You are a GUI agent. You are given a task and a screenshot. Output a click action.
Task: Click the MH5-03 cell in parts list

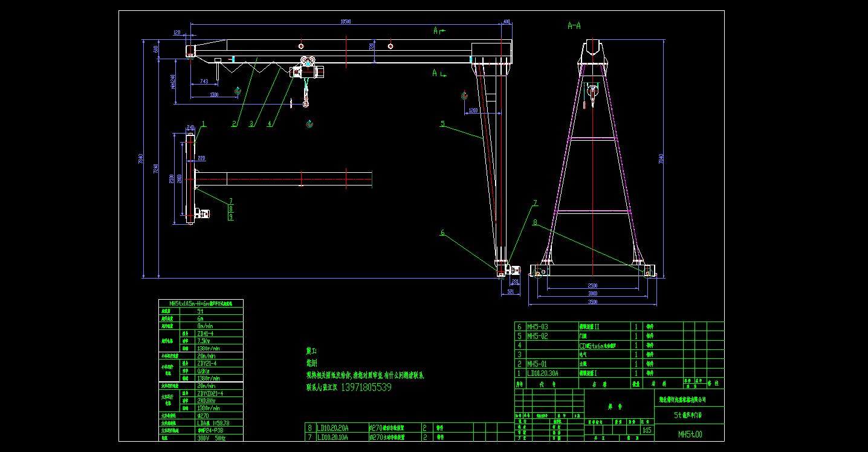click(539, 326)
